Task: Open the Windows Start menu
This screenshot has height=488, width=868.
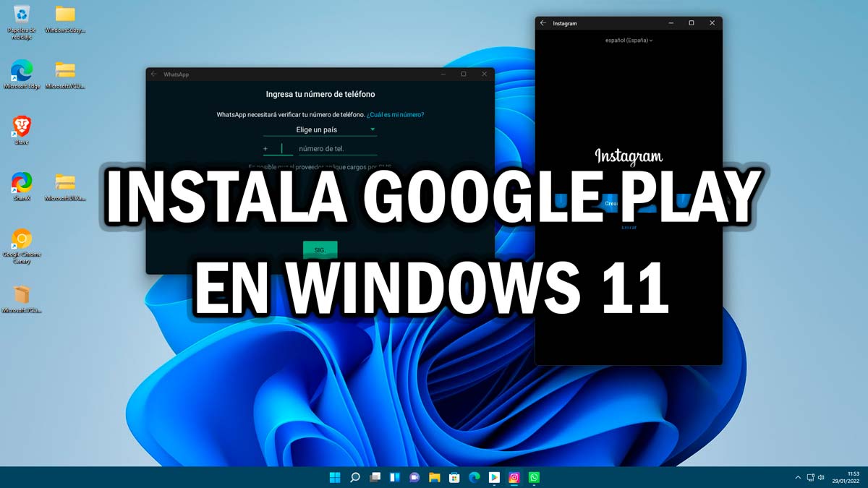Action: (x=336, y=477)
